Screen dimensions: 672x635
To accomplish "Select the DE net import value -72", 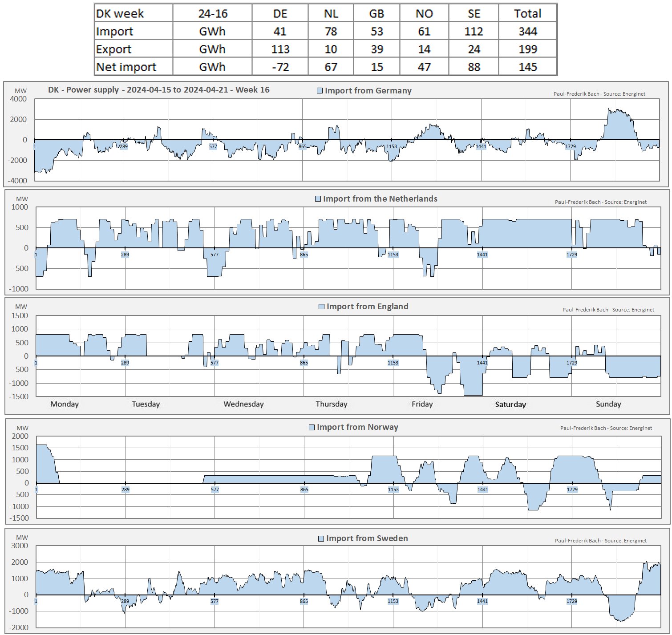I will pyautogui.click(x=280, y=67).
